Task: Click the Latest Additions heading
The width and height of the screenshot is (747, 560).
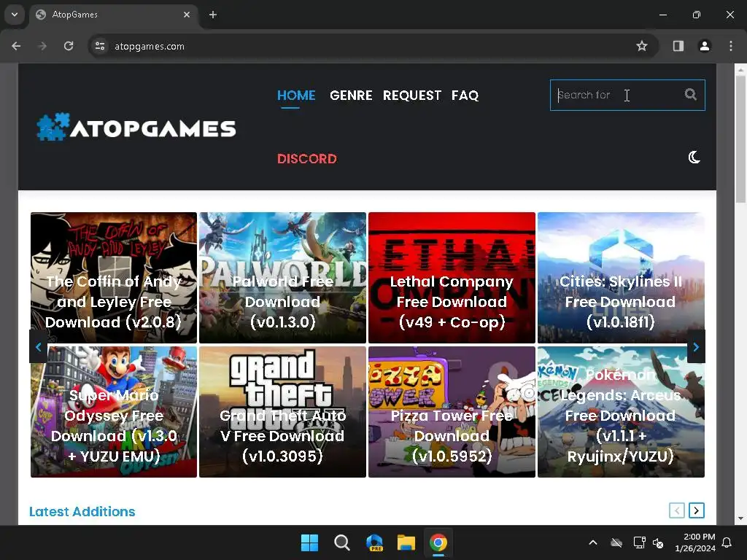Action: pyautogui.click(x=82, y=511)
